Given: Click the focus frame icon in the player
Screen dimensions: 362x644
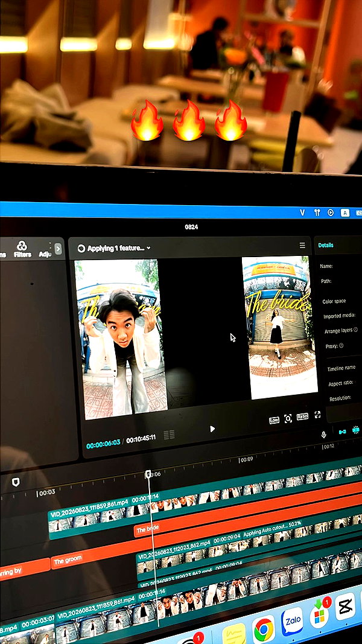Looking at the screenshot, I should 288,418.
